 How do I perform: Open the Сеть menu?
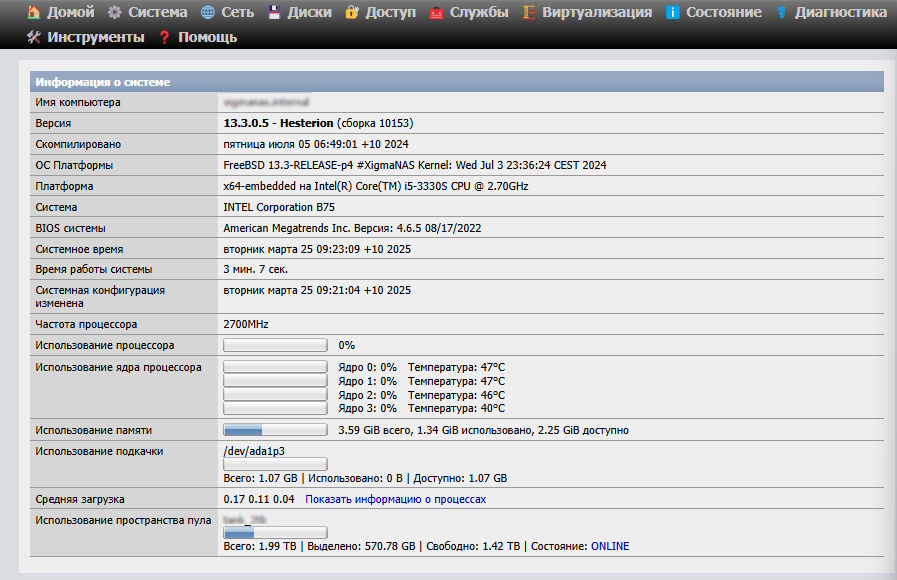(x=237, y=12)
